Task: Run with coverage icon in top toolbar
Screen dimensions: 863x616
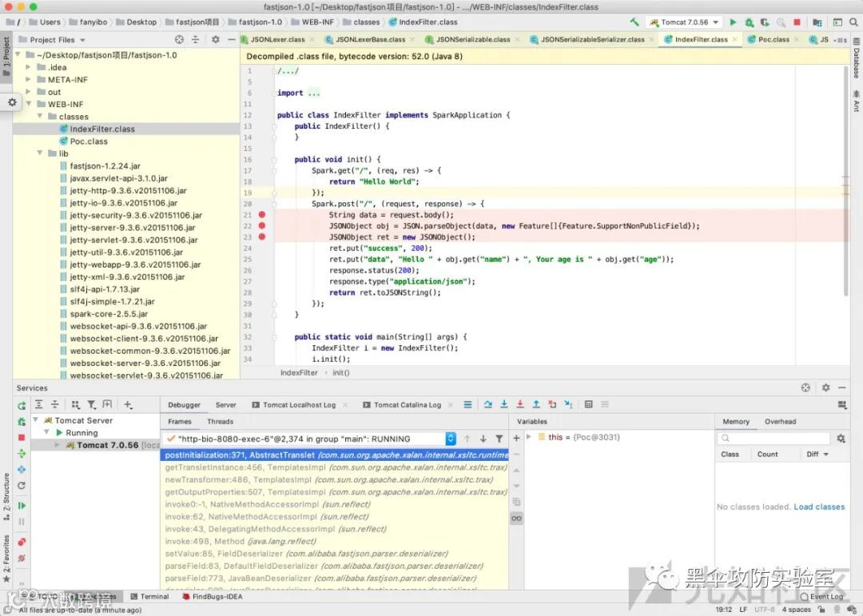Action: point(765,22)
